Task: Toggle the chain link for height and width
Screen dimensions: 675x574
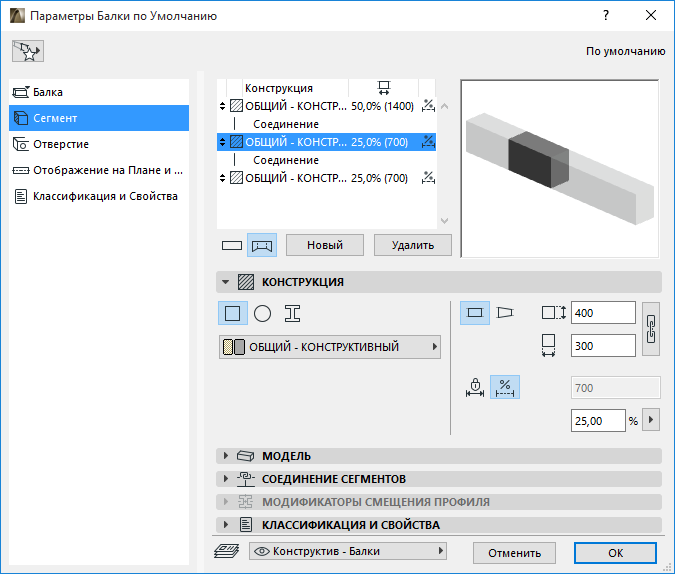Action: tap(651, 329)
